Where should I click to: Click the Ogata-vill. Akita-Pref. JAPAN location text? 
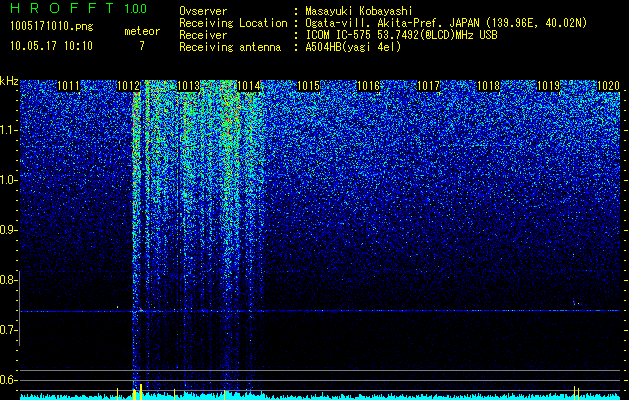point(446,23)
